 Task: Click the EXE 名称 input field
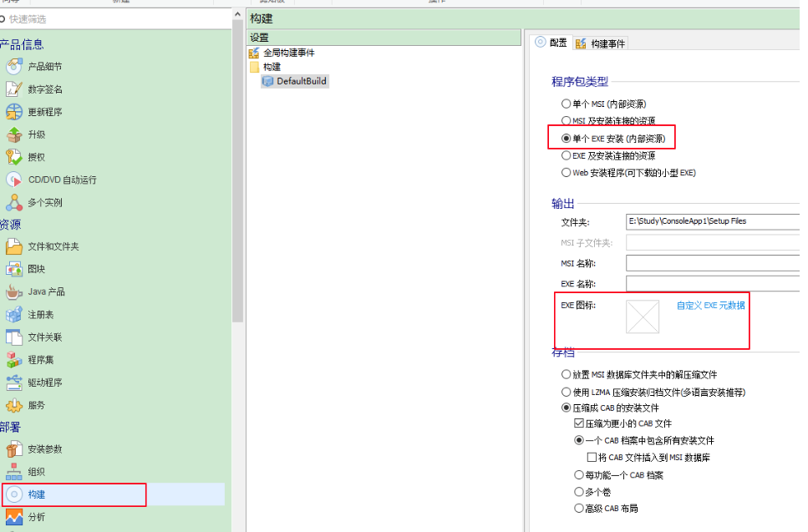(x=714, y=284)
